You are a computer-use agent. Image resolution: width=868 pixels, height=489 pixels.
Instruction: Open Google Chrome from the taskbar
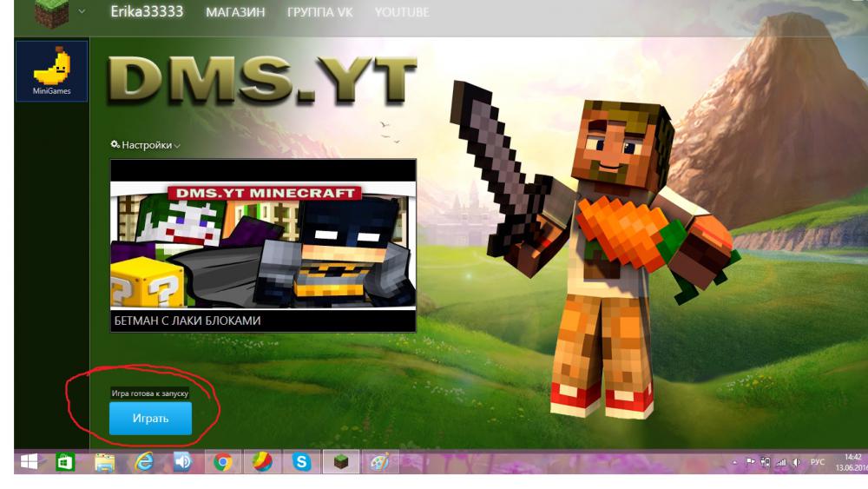pos(223,463)
